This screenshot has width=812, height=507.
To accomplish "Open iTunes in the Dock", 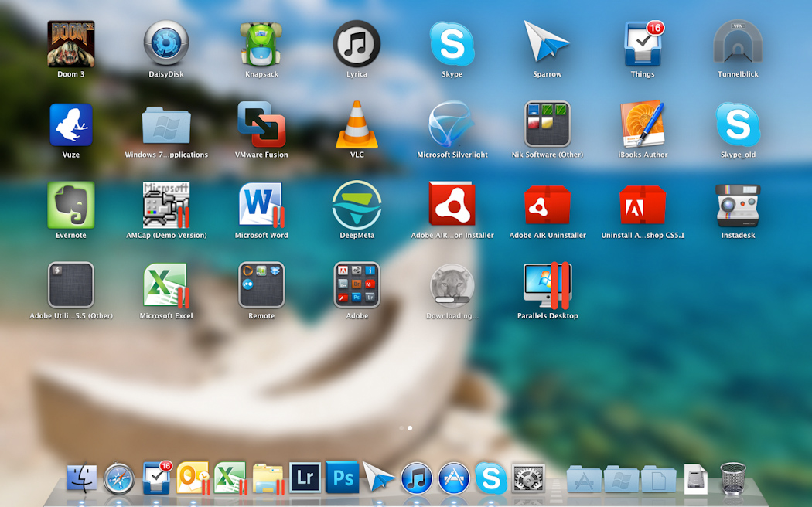I will click(x=416, y=478).
